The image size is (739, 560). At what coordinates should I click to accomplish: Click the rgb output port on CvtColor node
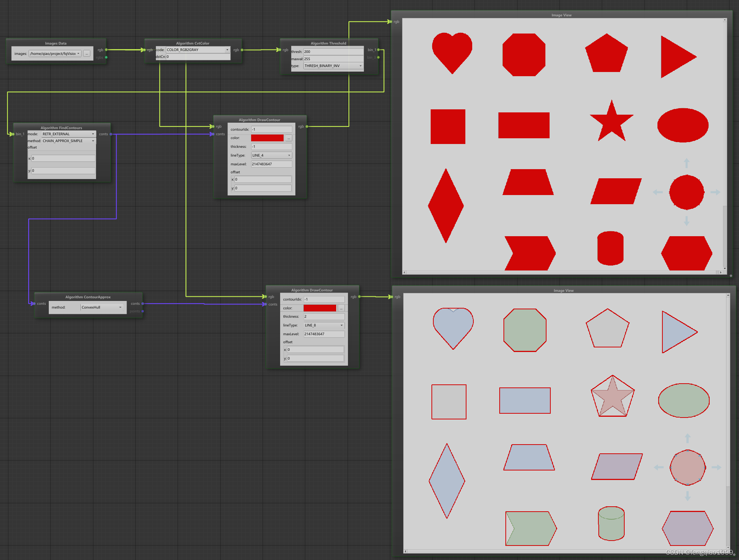[x=242, y=50]
